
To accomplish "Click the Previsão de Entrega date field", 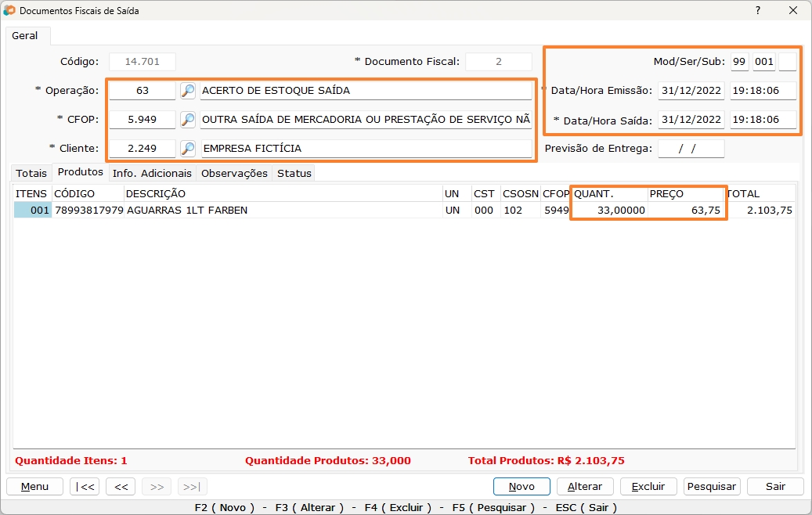I will pyautogui.click(x=691, y=148).
